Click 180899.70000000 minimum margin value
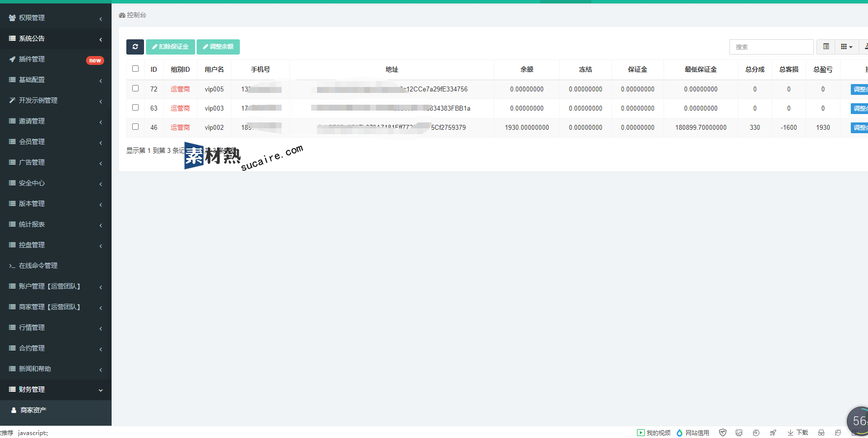 pos(701,127)
